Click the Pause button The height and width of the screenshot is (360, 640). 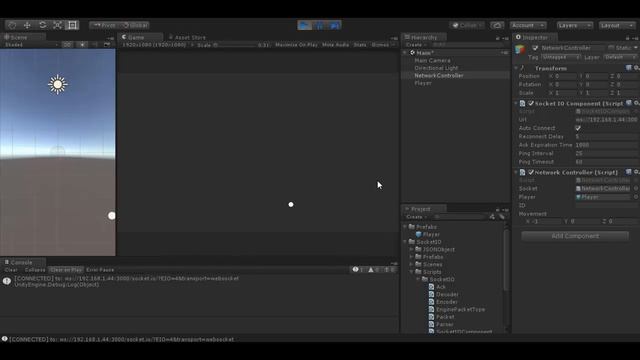click(319, 25)
